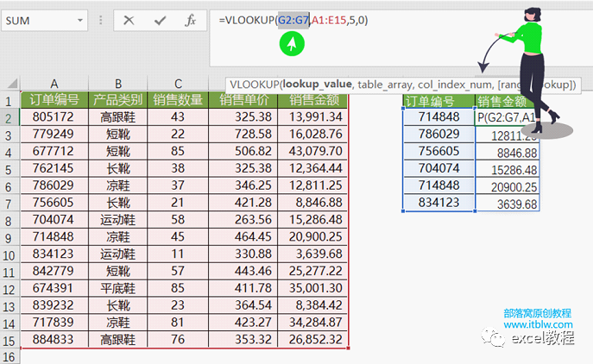Select cell 756605 in column A

54,203
